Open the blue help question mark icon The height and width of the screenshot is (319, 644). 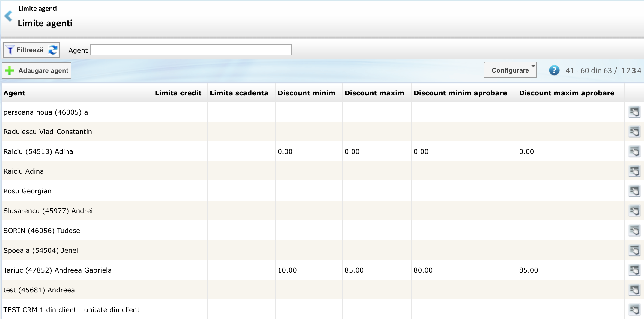(554, 70)
